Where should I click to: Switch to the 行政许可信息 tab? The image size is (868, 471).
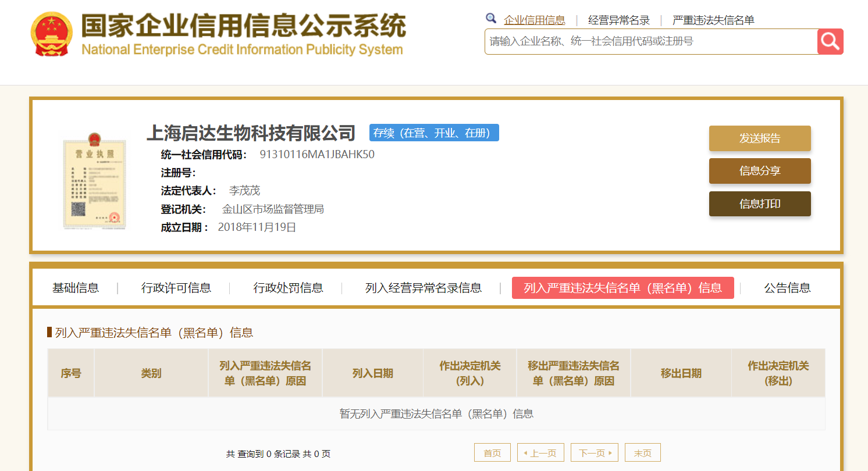[x=176, y=288]
